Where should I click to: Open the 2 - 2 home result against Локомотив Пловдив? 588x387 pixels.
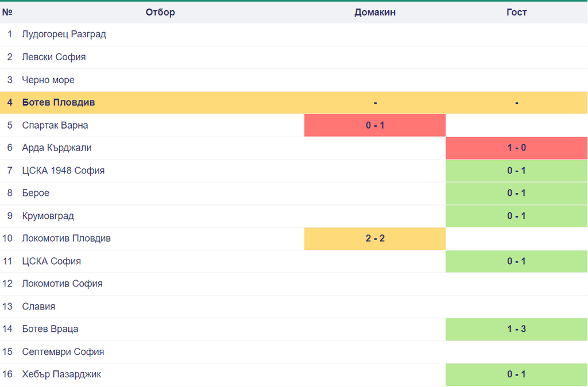coord(375,238)
